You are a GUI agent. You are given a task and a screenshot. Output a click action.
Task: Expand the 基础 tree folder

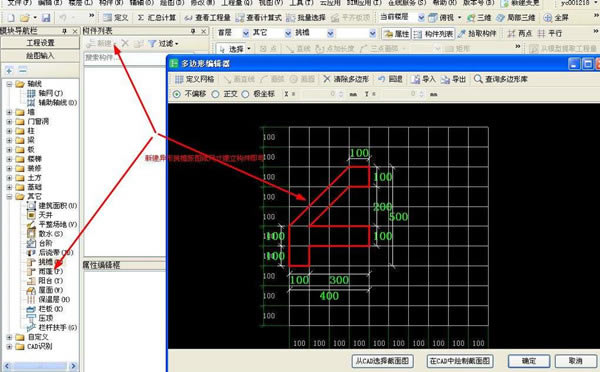pyautogui.click(x=9, y=187)
